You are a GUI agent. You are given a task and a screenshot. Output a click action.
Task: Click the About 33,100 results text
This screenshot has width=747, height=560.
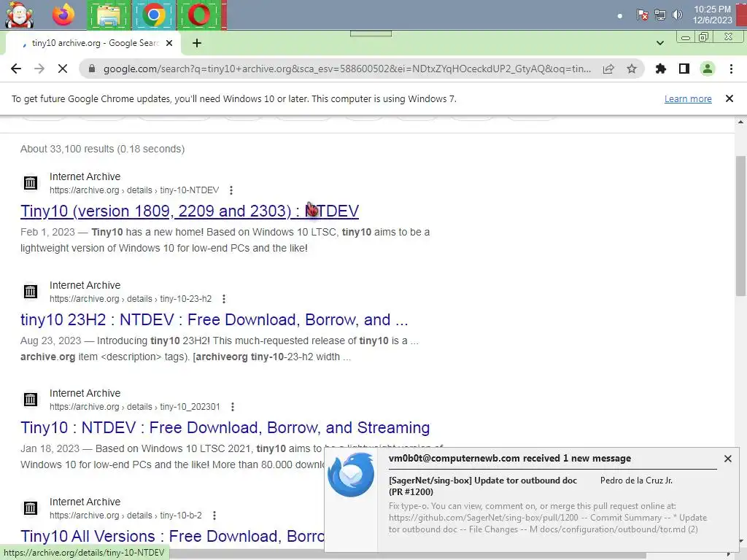click(102, 149)
